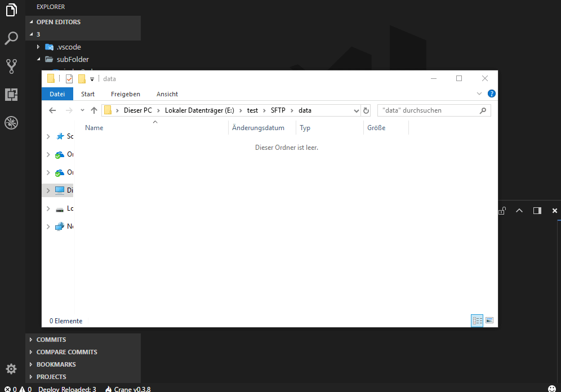Screen dimensions: 561x392
Task: Go back in File Explorer
Action: click(x=52, y=110)
